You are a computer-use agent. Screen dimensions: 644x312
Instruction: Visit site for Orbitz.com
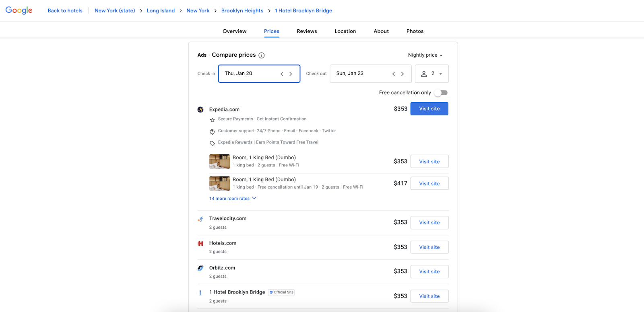pos(429,272)
